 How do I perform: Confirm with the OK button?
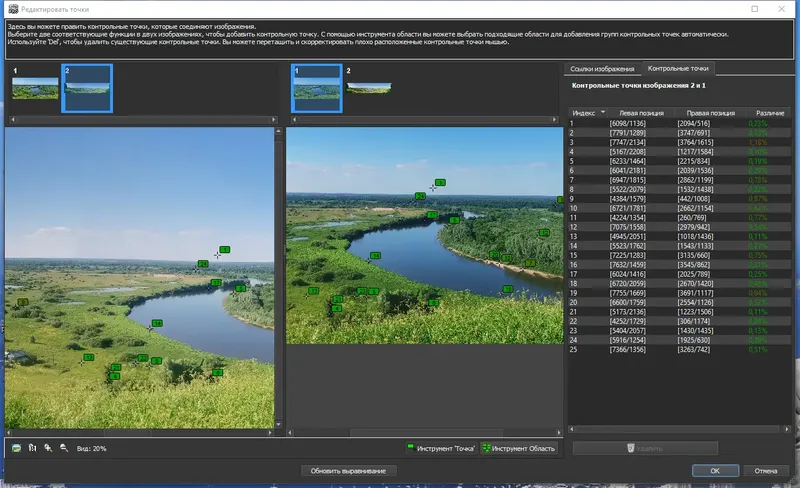[715, 470]
